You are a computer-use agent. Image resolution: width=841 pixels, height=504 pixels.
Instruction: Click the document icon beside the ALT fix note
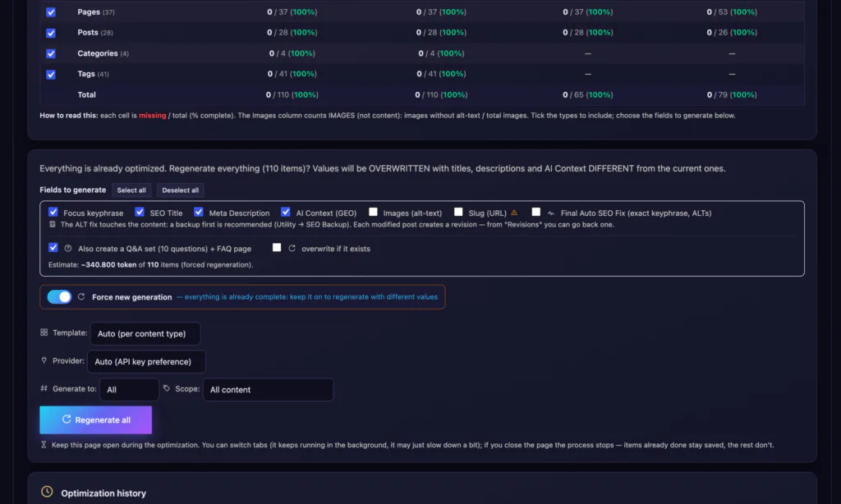(53, 224)
